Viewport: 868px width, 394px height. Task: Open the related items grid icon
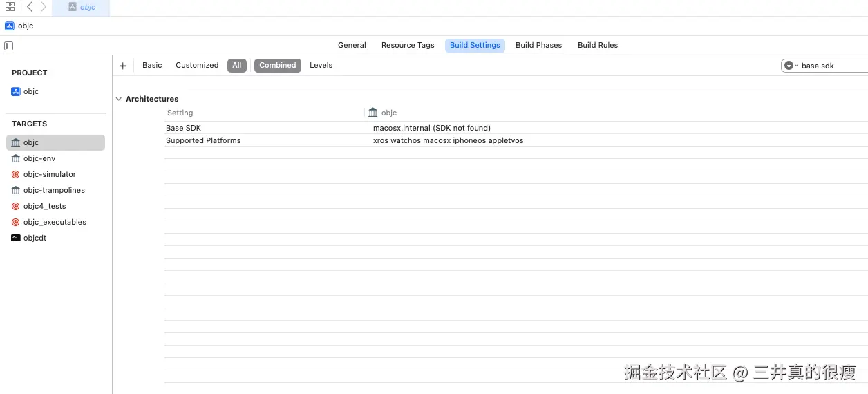coord(10,7)
